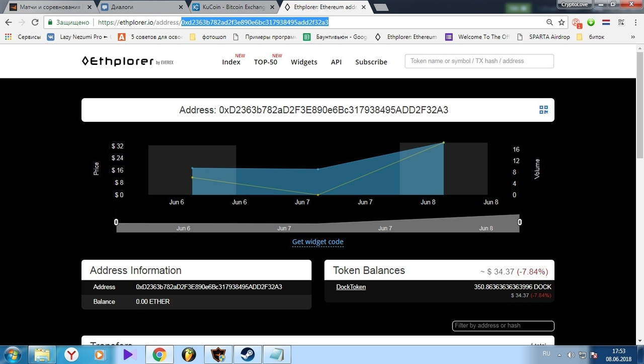Switch to the KuCoin Bitcoin Exchange tab
The image size is (644, 364).
point(233,7)
